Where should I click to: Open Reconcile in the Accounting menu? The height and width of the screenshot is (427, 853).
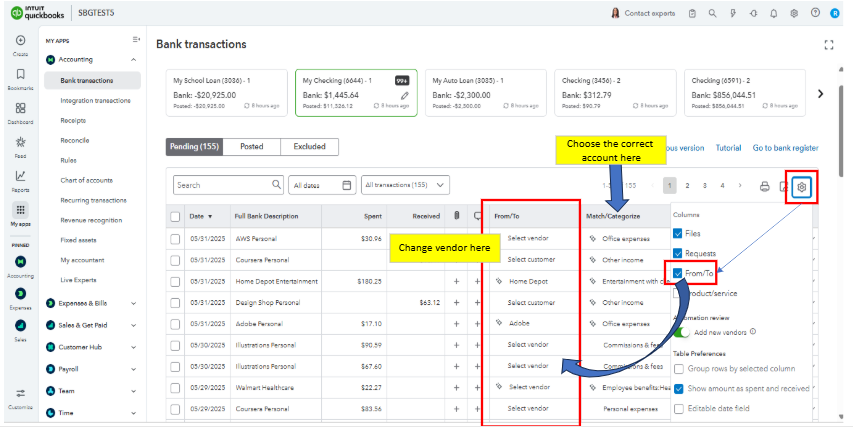point(75,140)
